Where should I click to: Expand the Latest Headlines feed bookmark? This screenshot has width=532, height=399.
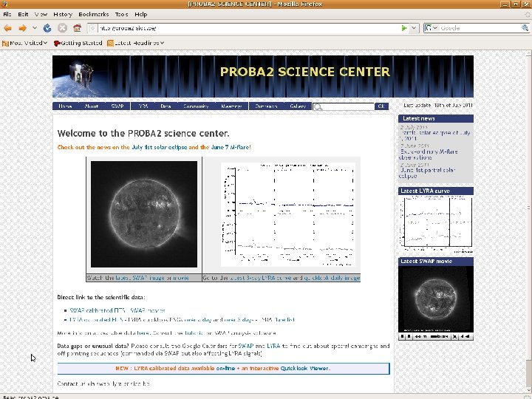click(x=136, y=43)
